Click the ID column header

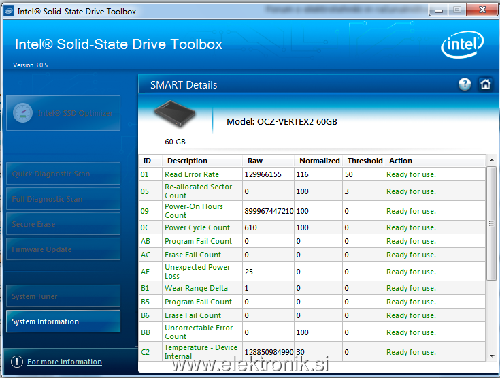(x=150, y=161)
